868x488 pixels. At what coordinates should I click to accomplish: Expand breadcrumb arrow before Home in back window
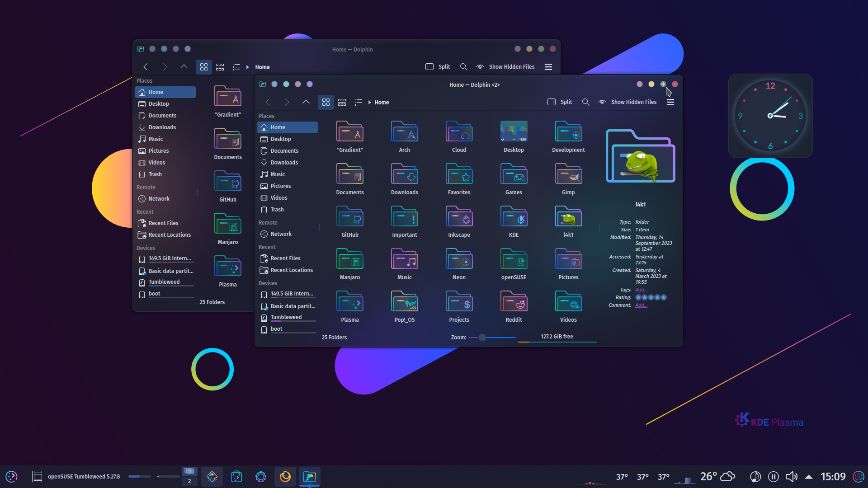pos(248,67)
